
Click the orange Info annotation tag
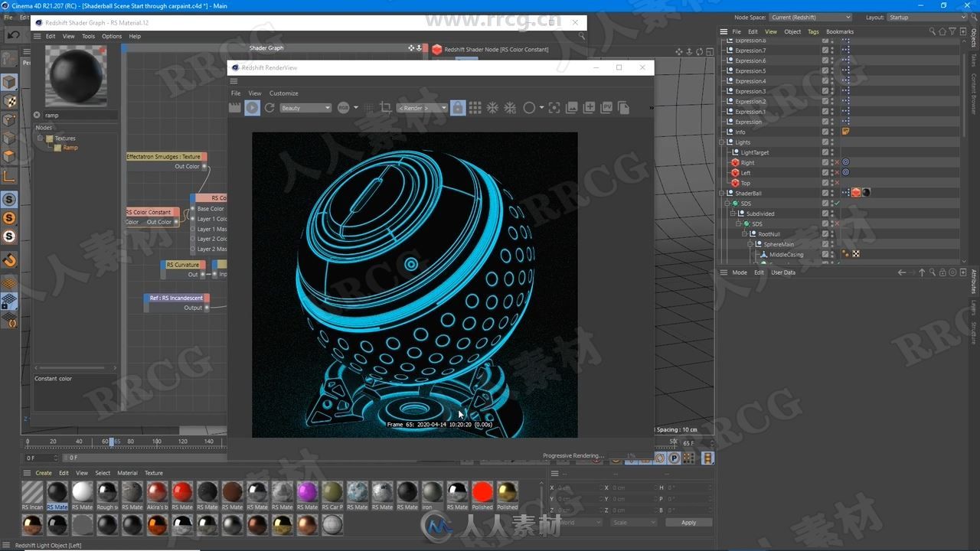[x=846, y=132]
